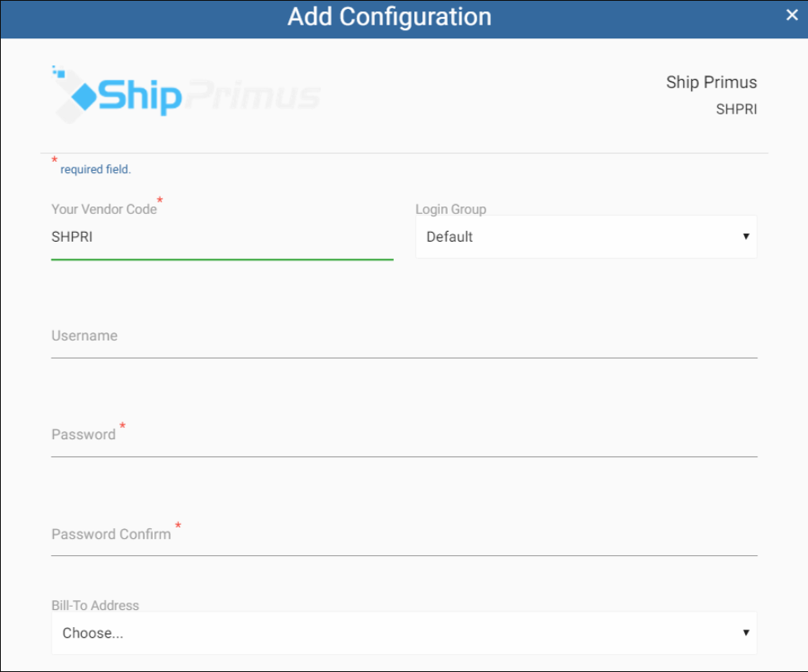This screenshot has width=808, height=672.
Task: Open the Login Group dropdown
Action: 586,237
